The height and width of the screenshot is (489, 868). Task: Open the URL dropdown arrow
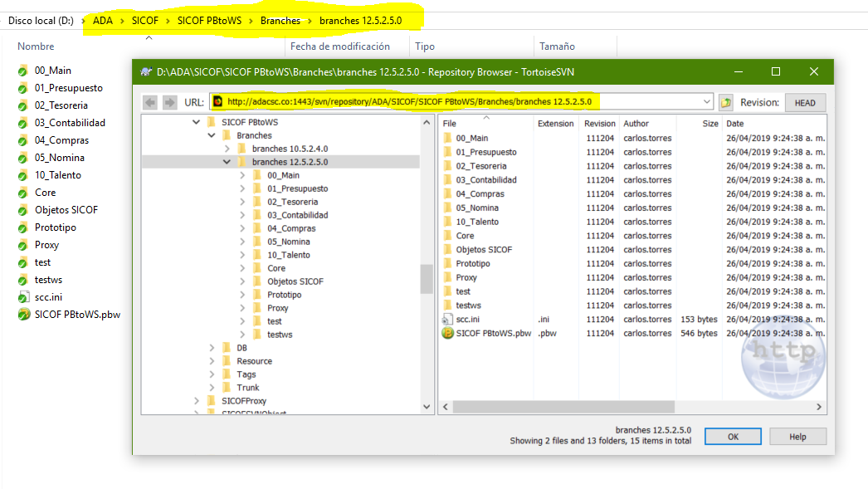(706, 102)
